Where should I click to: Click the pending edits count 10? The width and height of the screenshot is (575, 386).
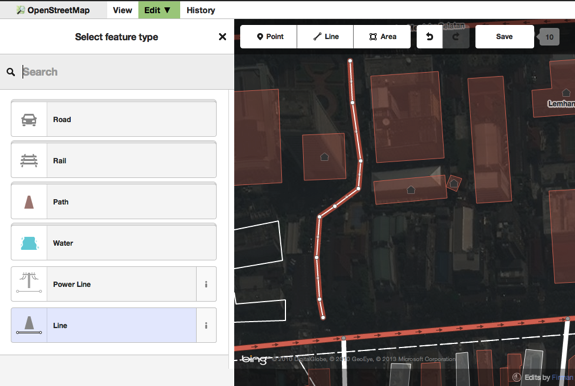click(549, 37)
